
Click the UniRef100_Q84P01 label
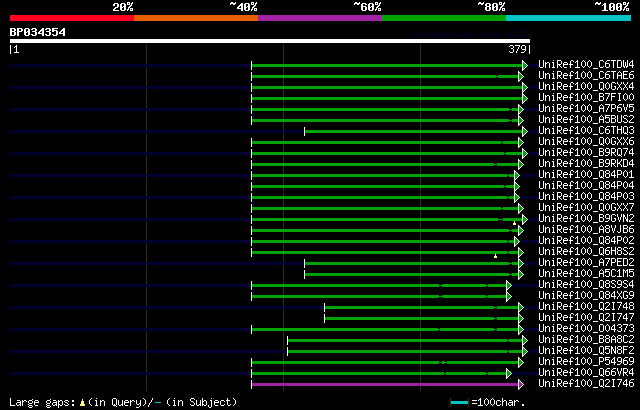point(586,175)
